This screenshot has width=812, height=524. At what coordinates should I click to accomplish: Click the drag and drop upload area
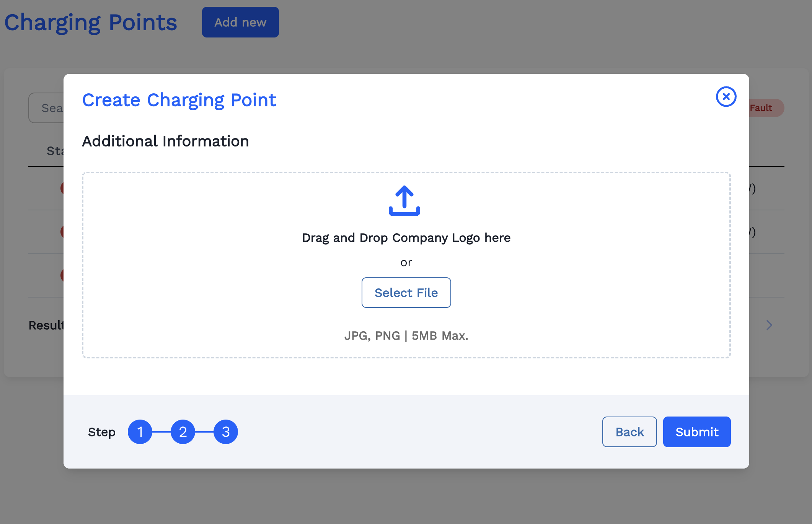(406, 264)
